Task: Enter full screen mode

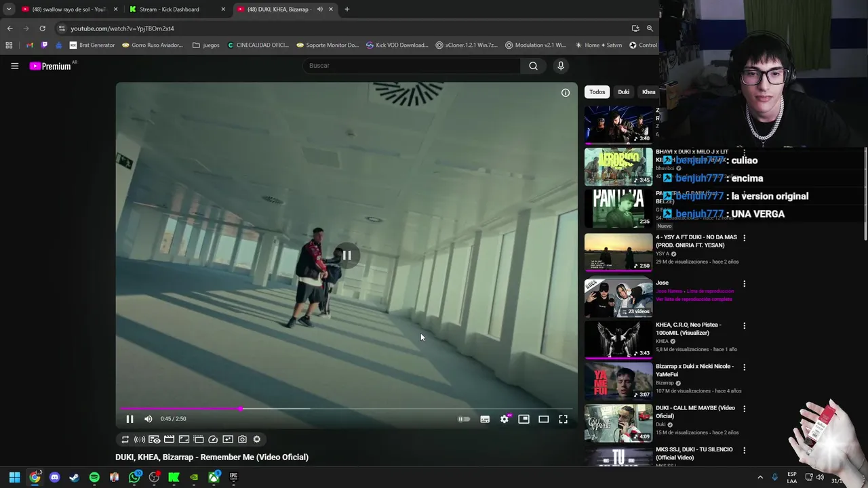Action: tap(563, 419)
